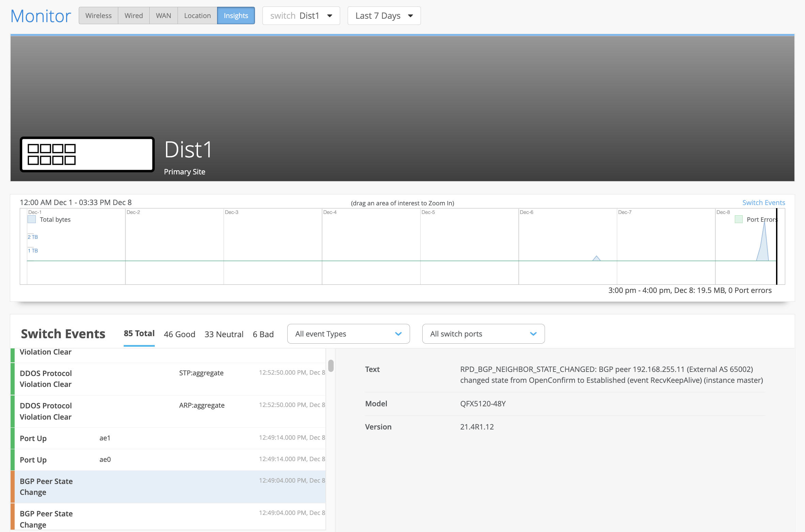Click the Total bytes legend swatch
The width and height of the screenshot is (805, 532).
point(32,219)
